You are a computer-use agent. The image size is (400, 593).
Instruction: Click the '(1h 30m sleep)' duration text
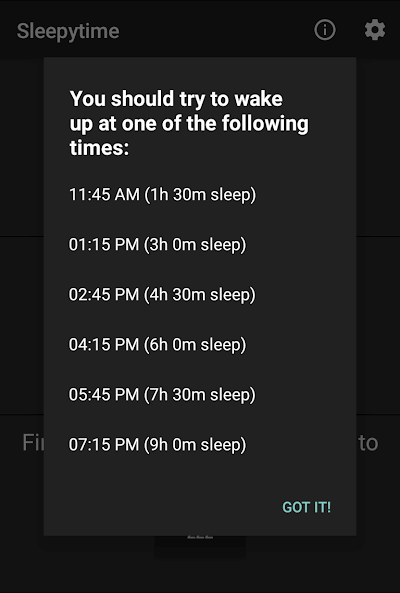(x=200, y=195)
